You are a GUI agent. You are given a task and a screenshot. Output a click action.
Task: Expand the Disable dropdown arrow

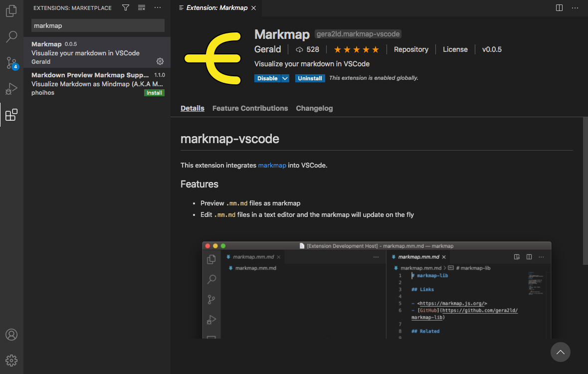coord(285,78)
